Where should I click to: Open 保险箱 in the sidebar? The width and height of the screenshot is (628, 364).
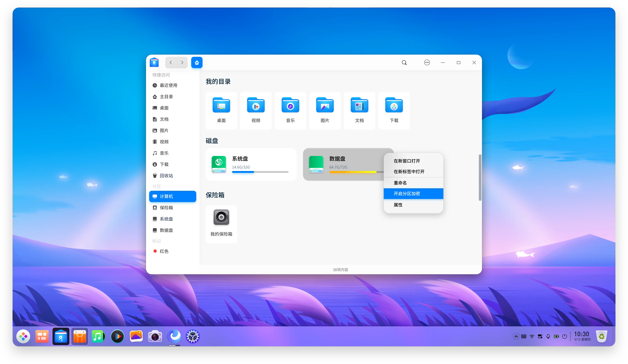(172, 208)
